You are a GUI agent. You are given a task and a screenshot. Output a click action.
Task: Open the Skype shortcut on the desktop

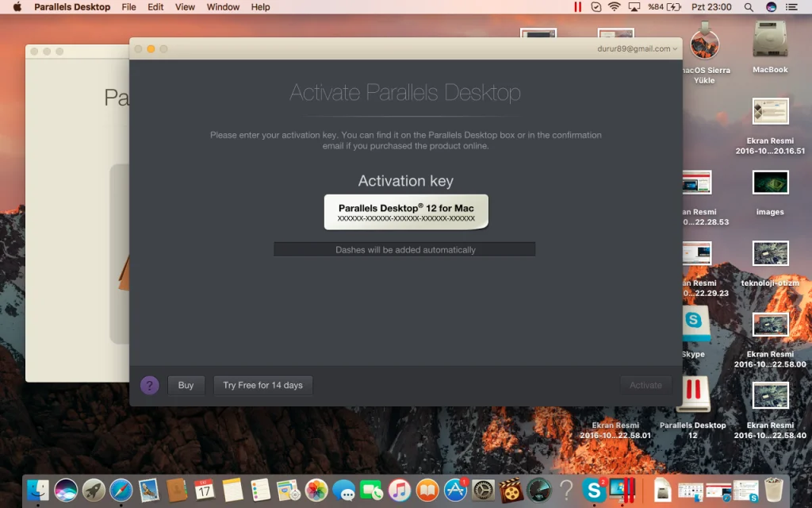point(693,322)
